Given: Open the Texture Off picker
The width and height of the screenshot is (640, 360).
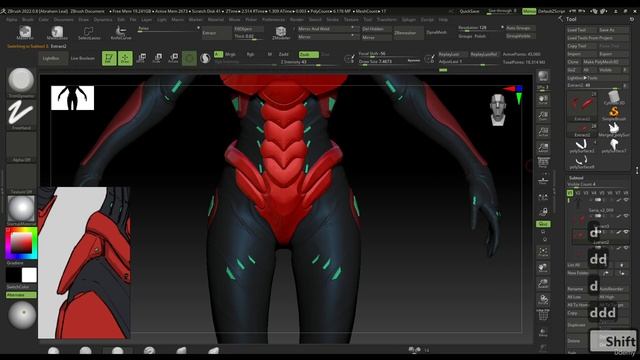Looking at the screenshot, I should coord(21,179).
